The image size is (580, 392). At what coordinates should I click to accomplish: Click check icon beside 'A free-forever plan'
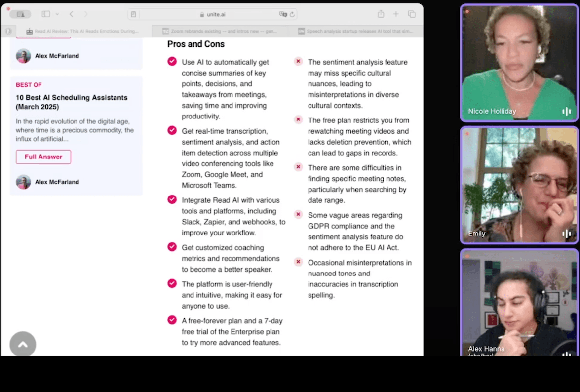coord(172,320)
